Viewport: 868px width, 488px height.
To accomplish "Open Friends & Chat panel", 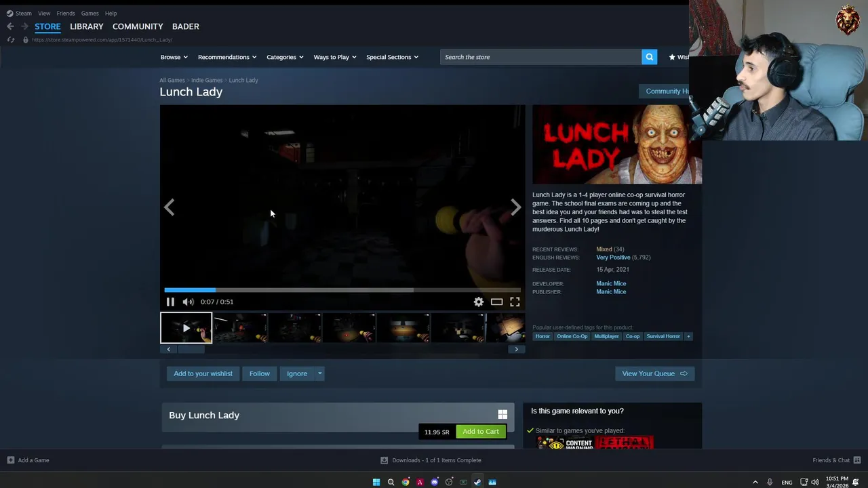I will [x=836, y=460].
